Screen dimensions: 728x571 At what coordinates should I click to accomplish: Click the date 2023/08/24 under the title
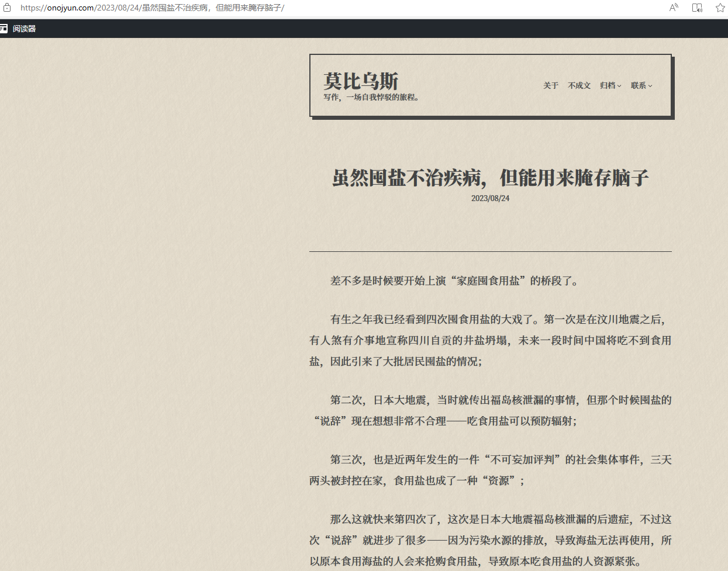point(490,198)
